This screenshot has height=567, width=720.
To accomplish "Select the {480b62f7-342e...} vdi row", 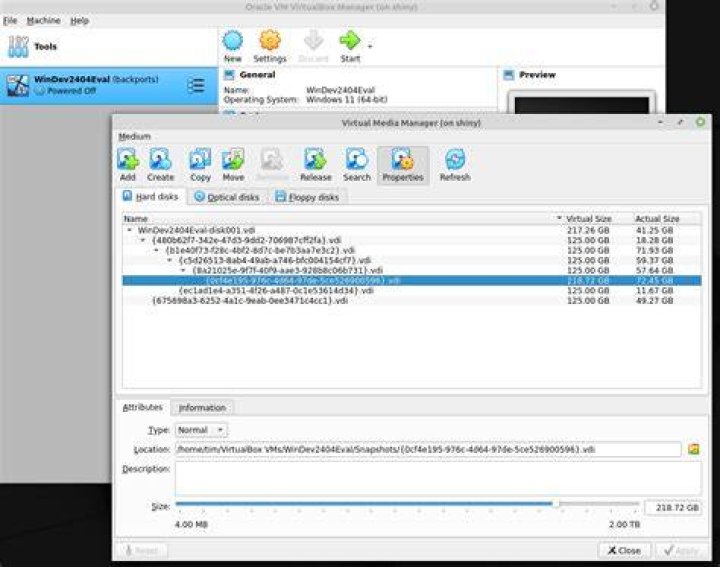I will [x=412, y=240].
